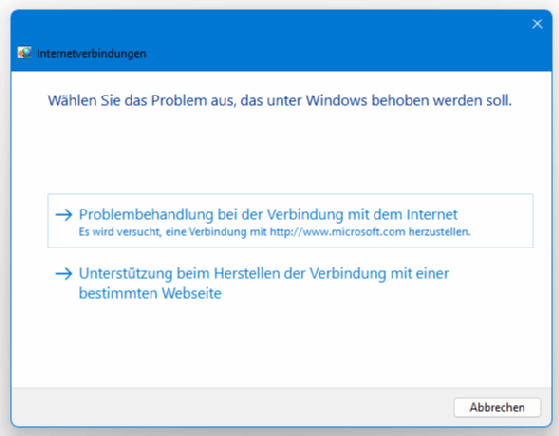Click the Internetverbindungen globe icon
This screenshot has height=436, width=559.
25,53
